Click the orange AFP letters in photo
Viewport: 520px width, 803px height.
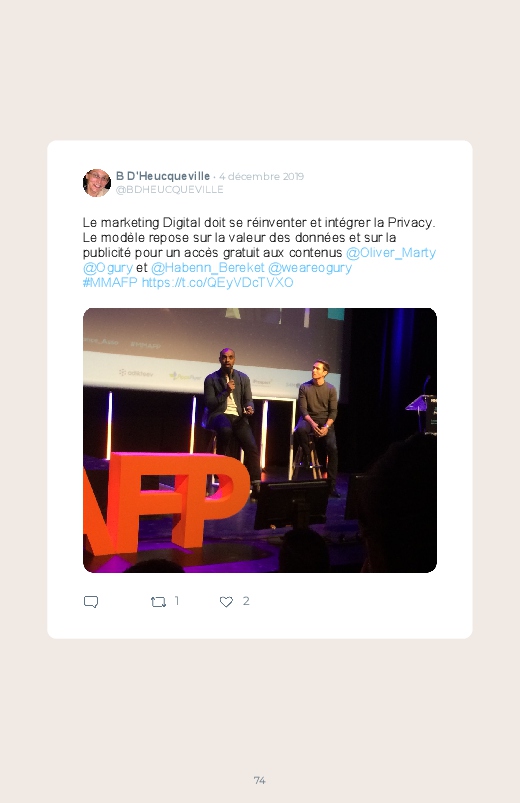(167, 503)
